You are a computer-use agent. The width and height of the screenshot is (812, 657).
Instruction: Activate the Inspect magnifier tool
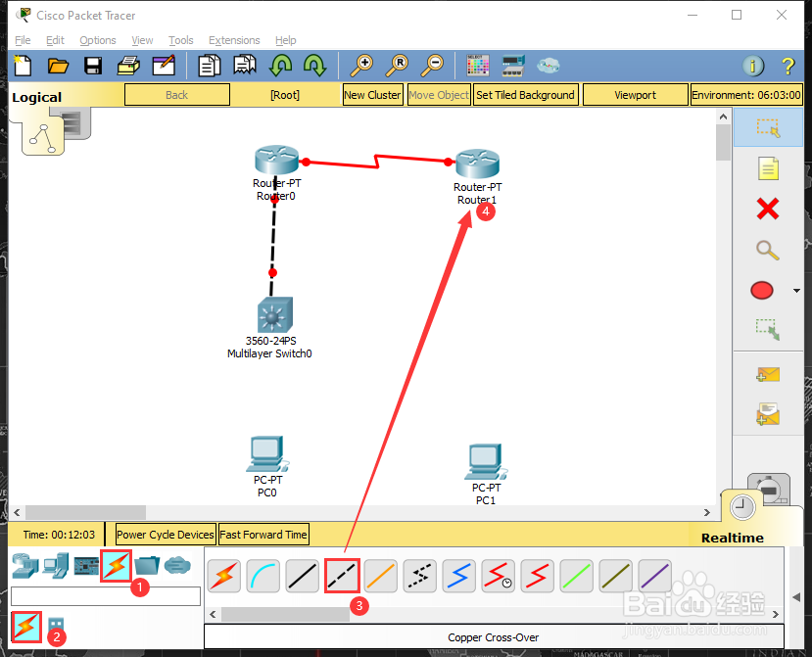coord(768,250)
